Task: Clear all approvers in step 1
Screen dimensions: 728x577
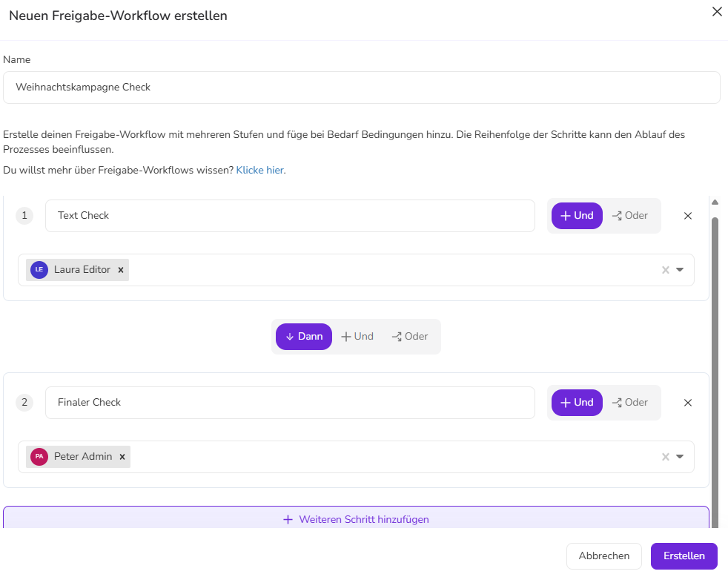Action: [665, 270]
